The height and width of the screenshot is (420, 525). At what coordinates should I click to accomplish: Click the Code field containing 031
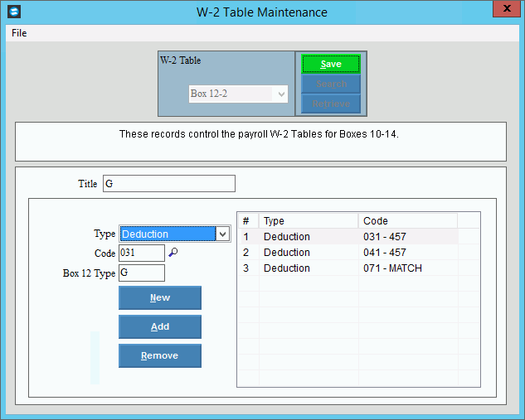click(142, 253)
